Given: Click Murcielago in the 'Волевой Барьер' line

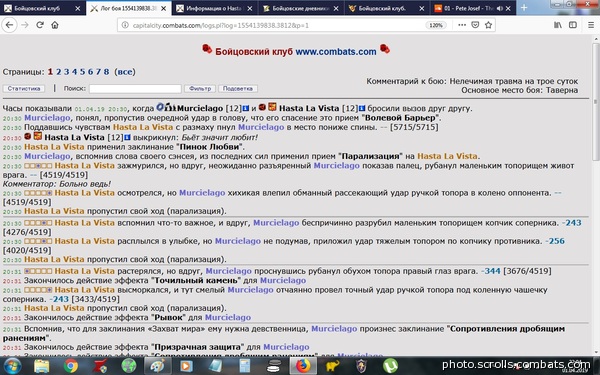Looking at the screenshot, I should [47, 118].
